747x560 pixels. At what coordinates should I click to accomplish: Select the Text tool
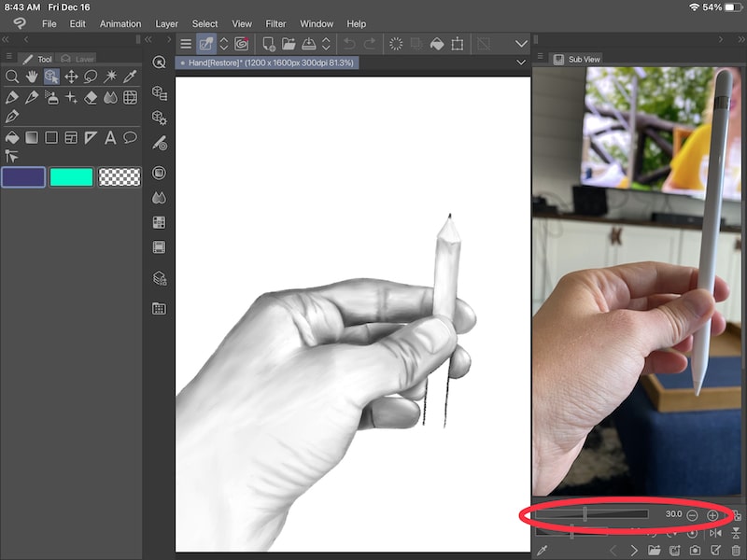tap(110, 137)
